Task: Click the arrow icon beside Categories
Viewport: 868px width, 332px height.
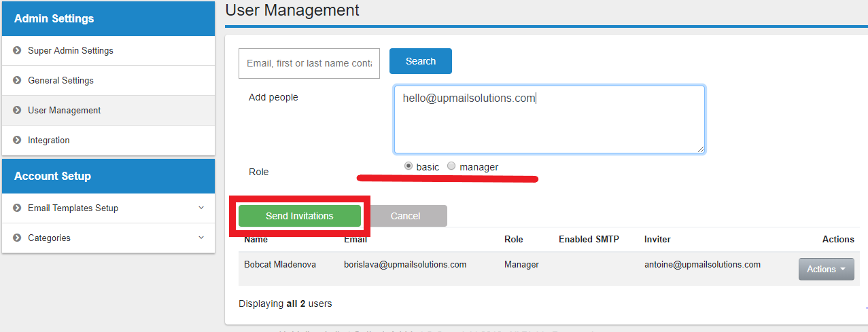Action: pyautogui.click(x=17, y=238)
